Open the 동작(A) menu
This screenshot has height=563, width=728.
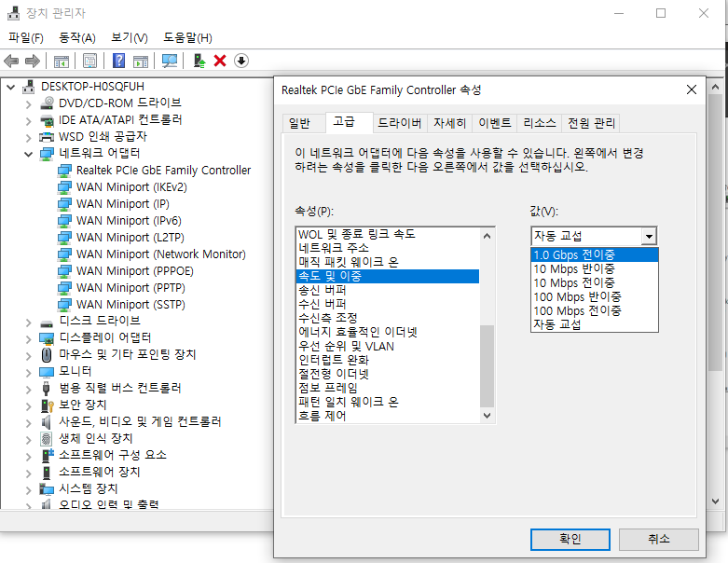(77, 37)
